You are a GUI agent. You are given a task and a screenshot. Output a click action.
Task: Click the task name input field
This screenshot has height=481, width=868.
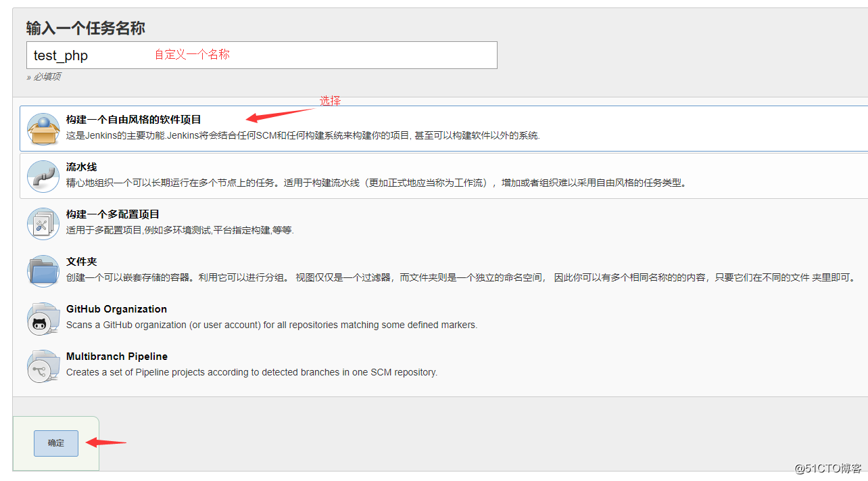click(x=262, y=55)
